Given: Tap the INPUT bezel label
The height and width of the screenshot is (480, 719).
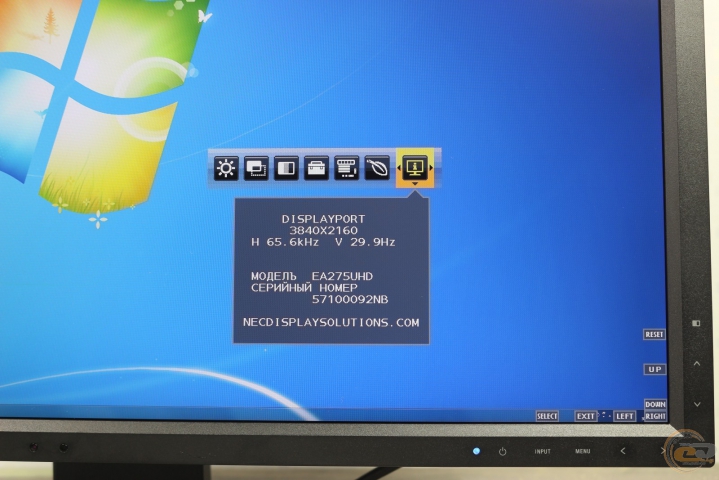Looking at the screenshot, I should click(x=542, y=452).
